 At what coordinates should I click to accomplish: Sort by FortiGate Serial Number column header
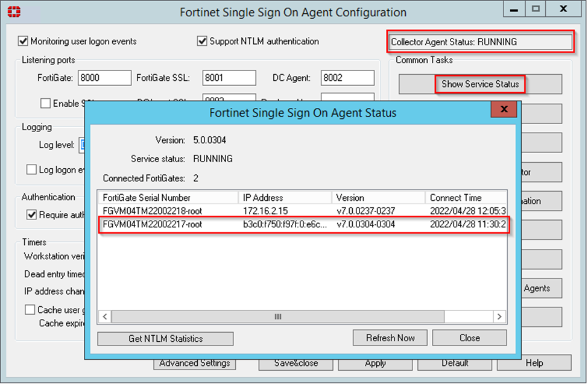168,198
